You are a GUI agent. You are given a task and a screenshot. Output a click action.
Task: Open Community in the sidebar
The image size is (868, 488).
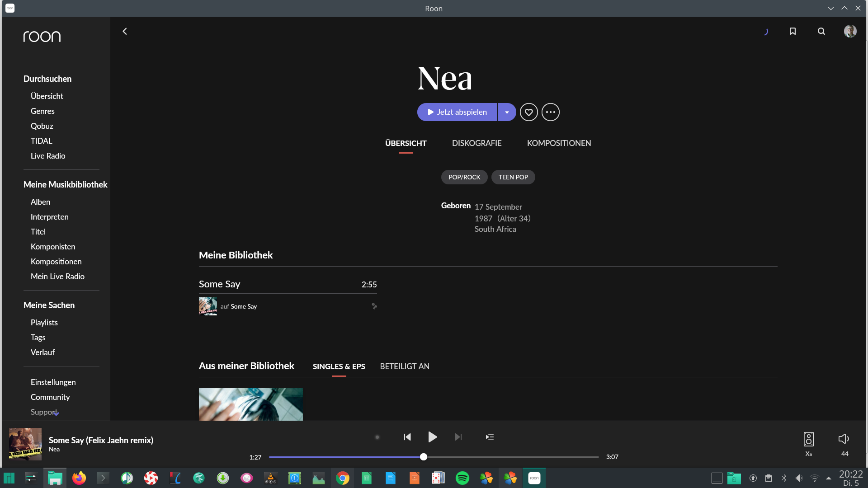[50, 397]
